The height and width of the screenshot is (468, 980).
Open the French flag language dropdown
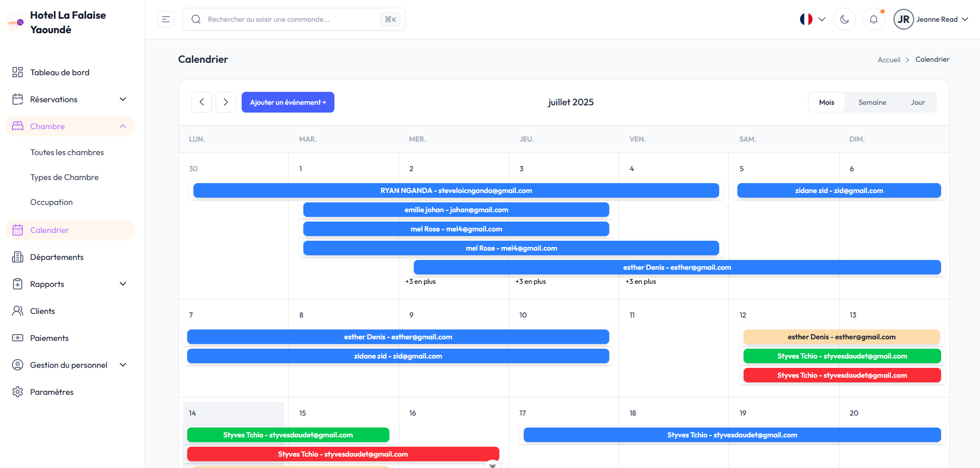pos(812,20)
